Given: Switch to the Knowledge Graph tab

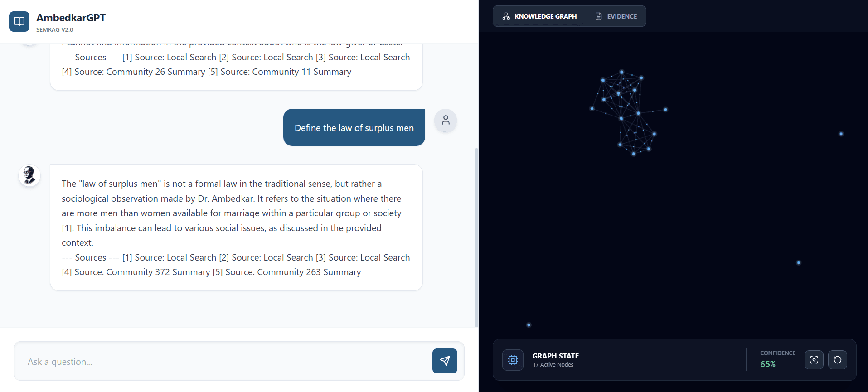Looking at the screenshot, I should coord(539,16).
